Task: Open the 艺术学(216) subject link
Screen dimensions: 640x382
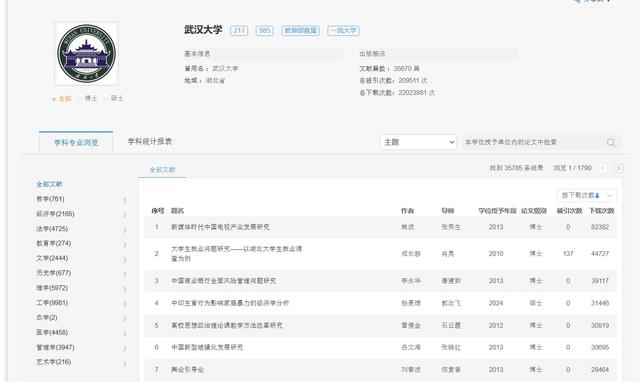Action: coord(53,362)
